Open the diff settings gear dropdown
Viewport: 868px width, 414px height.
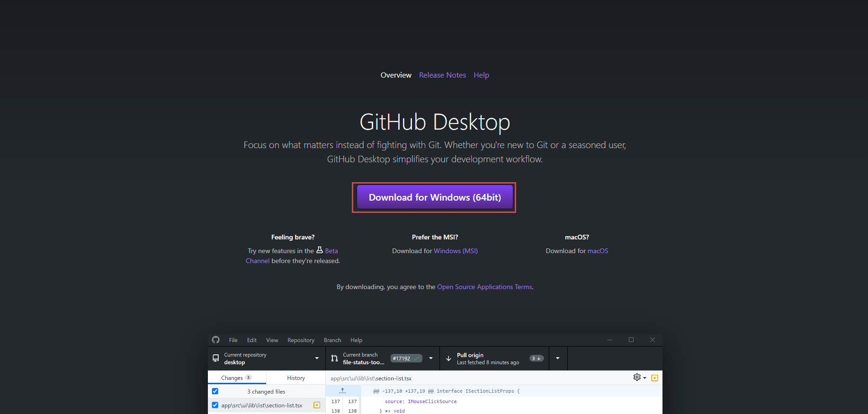coord(640,377)
